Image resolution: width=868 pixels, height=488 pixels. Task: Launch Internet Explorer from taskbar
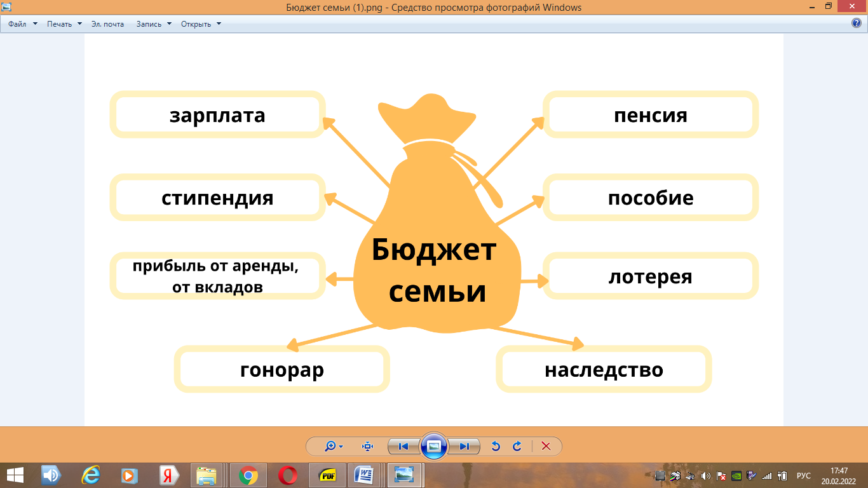pos(90,475)
